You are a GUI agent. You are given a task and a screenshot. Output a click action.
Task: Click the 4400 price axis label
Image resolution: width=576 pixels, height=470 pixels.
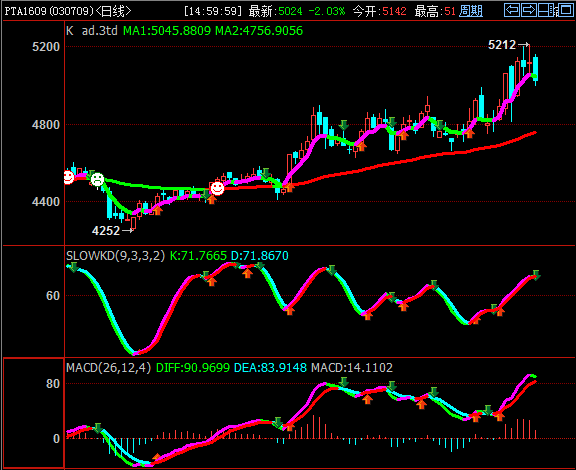[46, 201]
